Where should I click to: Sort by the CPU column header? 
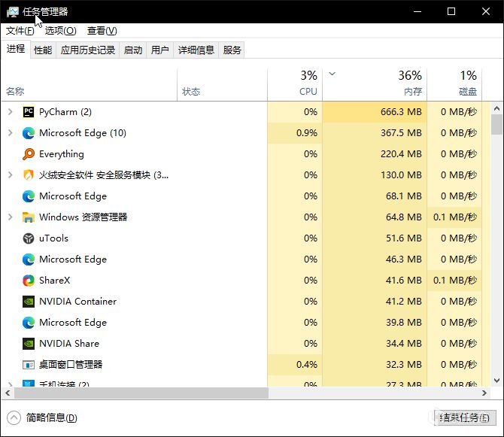(295, 85)
